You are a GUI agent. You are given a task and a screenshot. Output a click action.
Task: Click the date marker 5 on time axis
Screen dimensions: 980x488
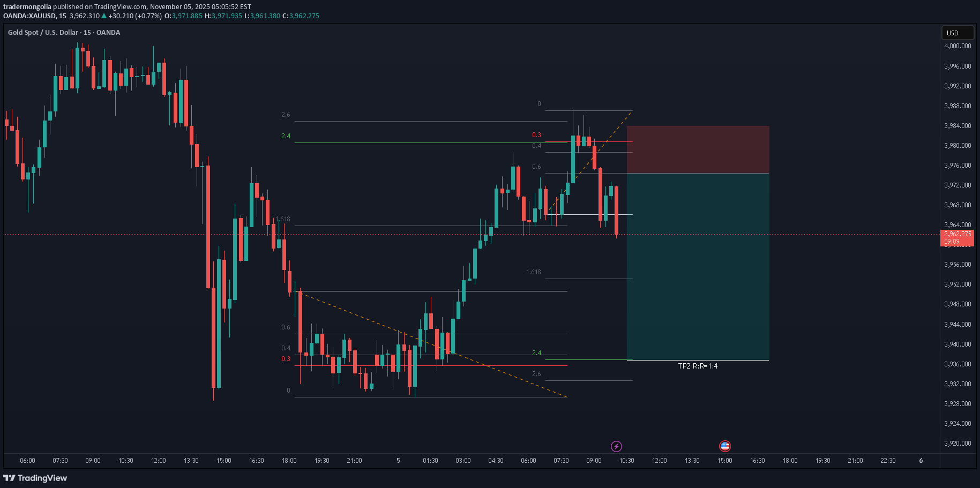(x=398, y=461)
